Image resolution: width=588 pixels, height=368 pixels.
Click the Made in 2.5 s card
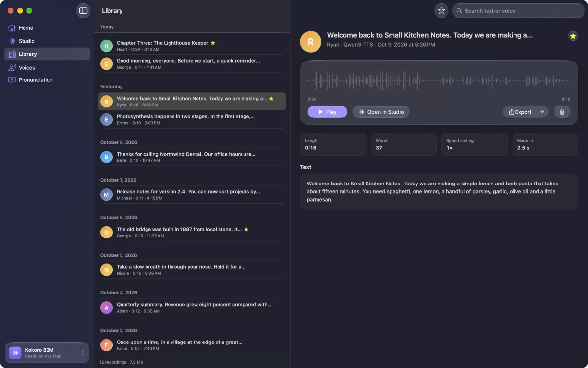(545, 144)
